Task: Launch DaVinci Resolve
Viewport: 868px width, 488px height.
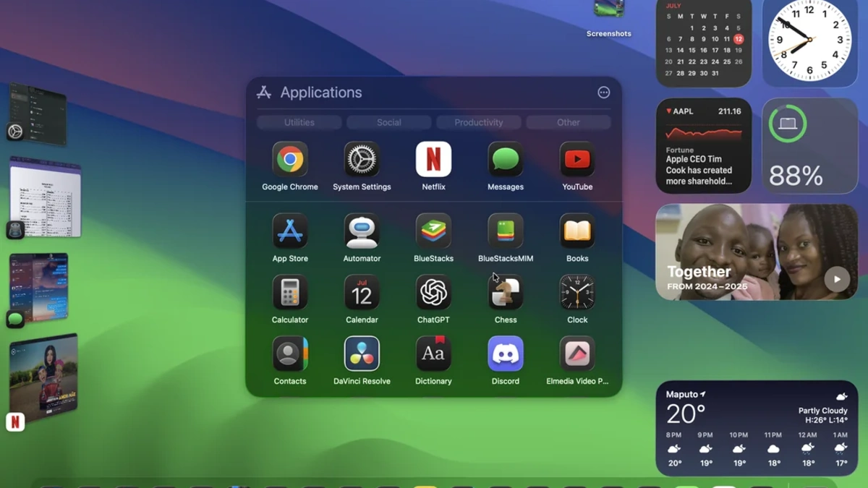Action: coord(362,354)
